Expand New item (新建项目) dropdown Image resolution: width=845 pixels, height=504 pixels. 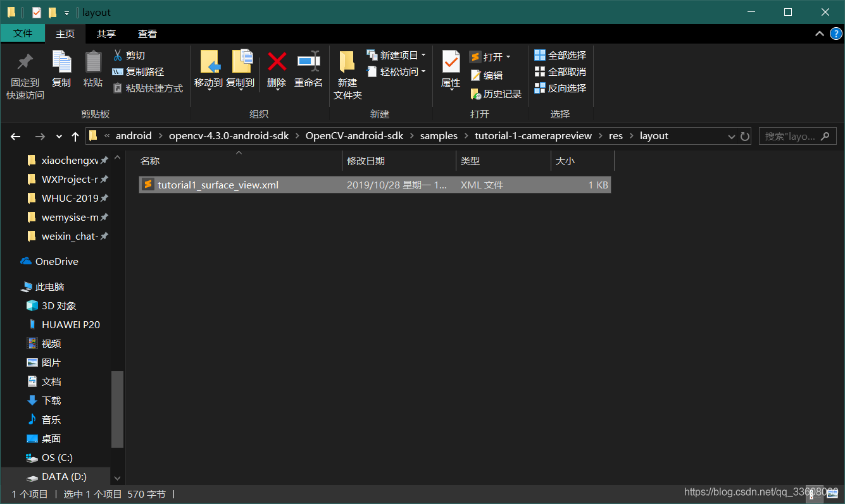click(x=423, y=56)
